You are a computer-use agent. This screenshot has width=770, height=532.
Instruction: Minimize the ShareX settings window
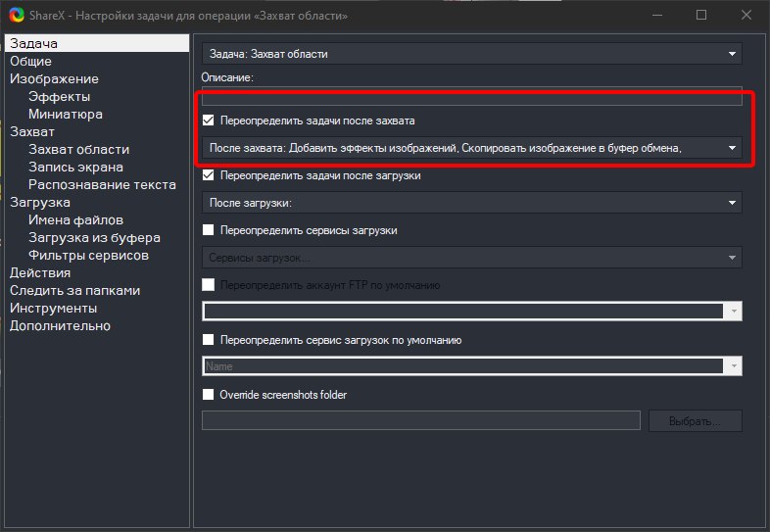point(656,16)
